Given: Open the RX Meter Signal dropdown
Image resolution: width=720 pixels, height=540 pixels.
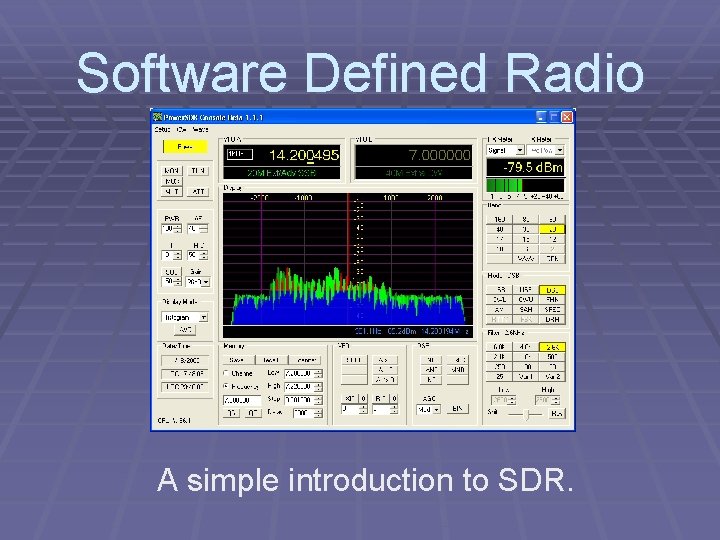Looking at the screenshot, I should [505, 150].
